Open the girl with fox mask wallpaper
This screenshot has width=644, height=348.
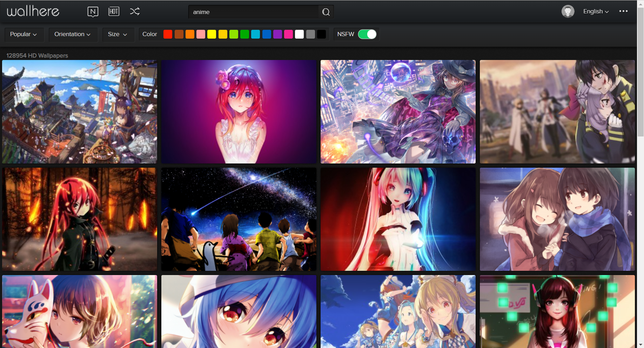tap(80, 312)
